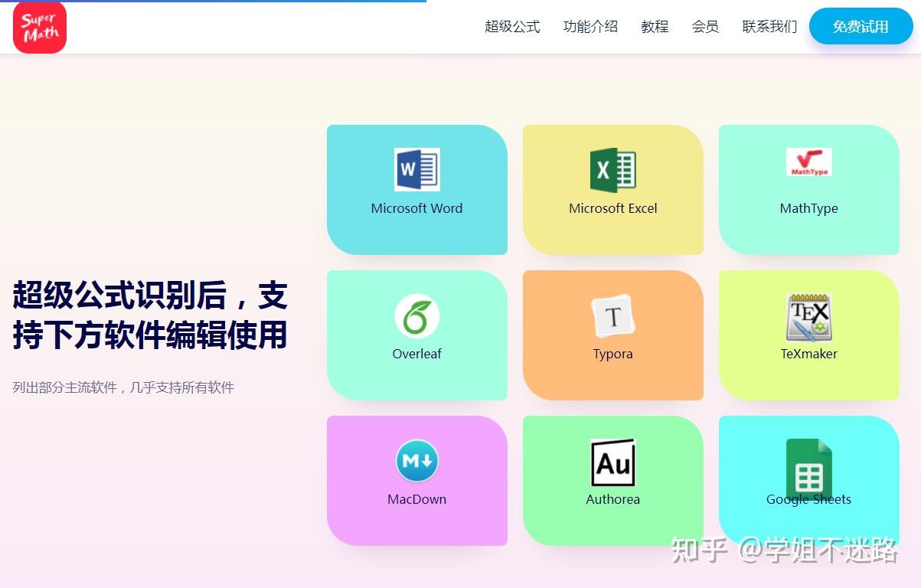Screen dimensions: 921x588
Task: Select the TeXmaker label text
Action: [x=808, y=354]
